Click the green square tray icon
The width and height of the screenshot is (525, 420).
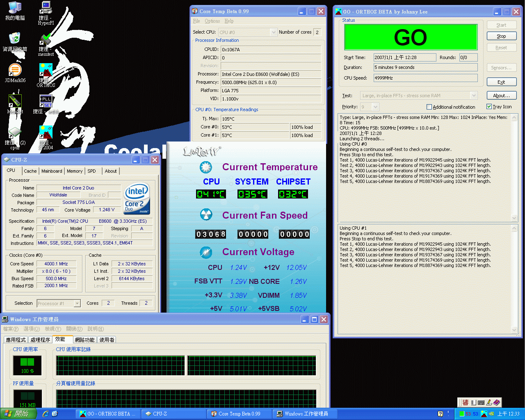point(462,414)
